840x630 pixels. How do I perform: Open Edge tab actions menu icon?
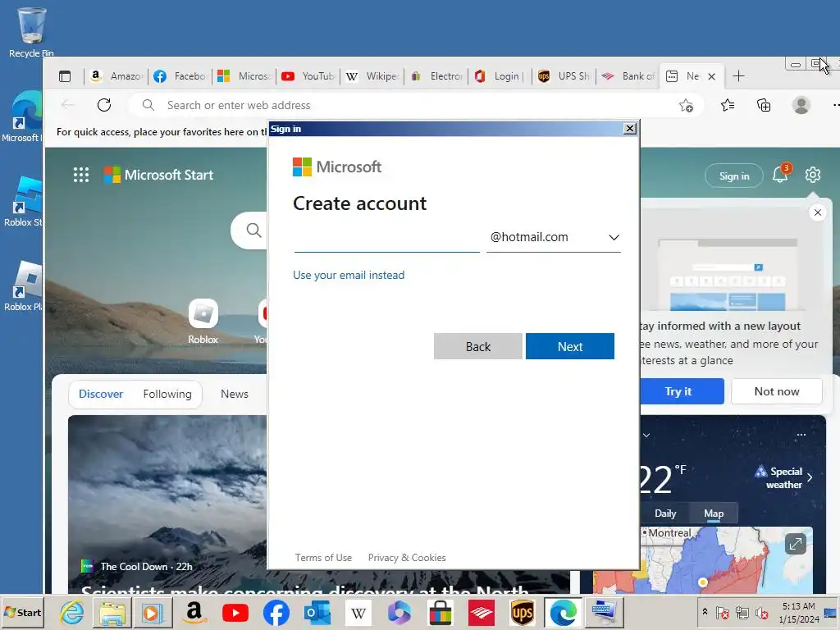pos(65,76)
